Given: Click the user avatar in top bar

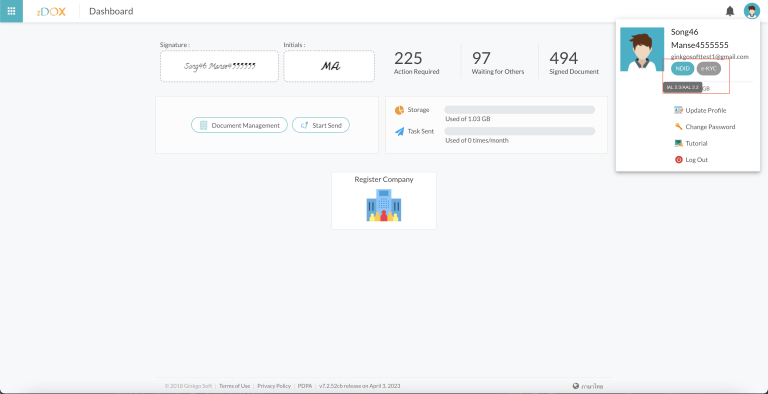Looking at the screenshot, I should (751, 11).
